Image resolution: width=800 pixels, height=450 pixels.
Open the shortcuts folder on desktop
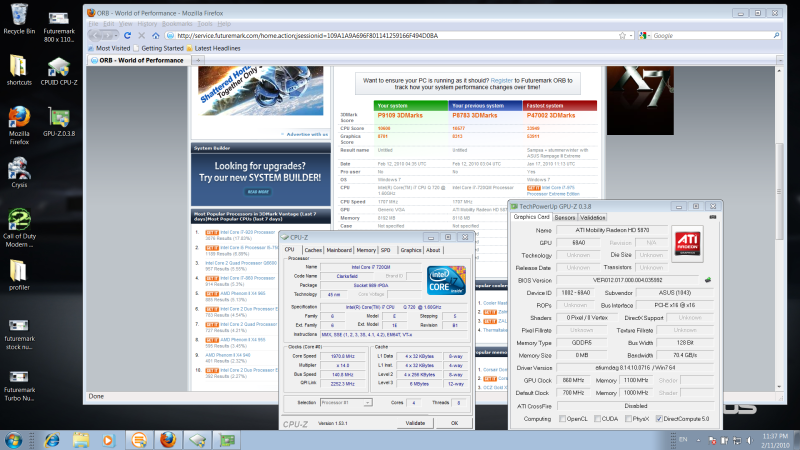click(x=19, y=70)
